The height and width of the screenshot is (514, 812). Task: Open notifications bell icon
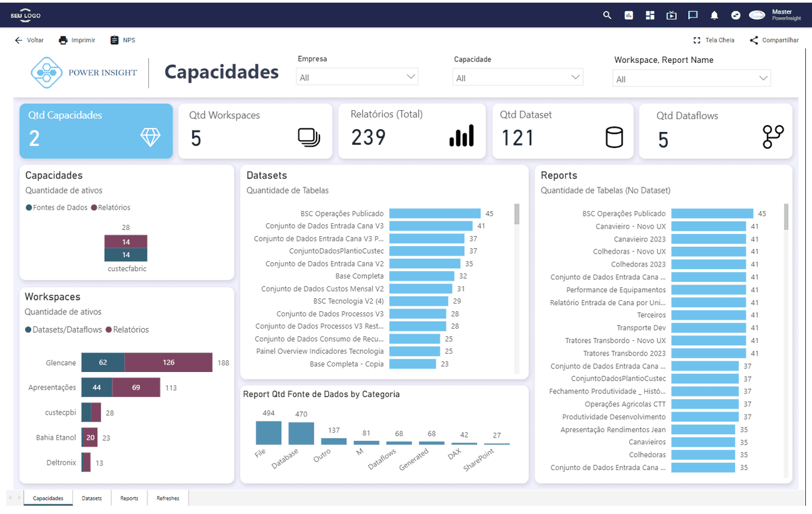click(715, 15)
